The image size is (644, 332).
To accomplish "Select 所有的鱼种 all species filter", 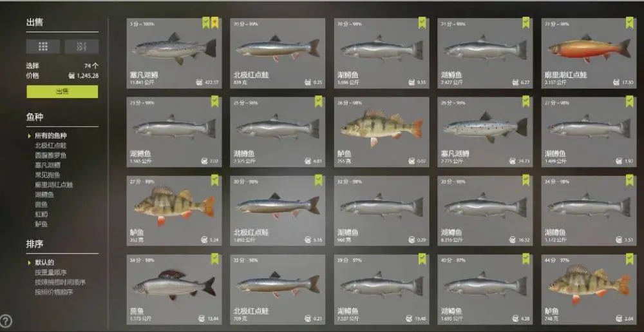I will coord(50,135).
